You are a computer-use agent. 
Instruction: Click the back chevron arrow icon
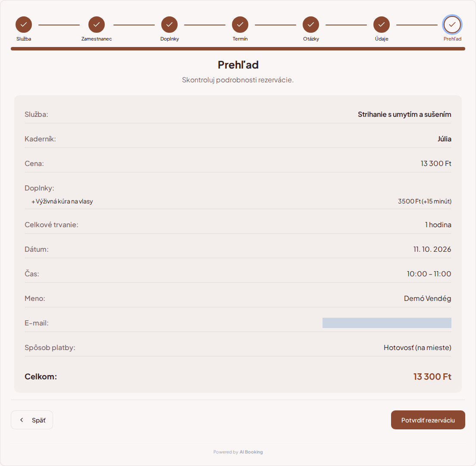pos(22,420)
